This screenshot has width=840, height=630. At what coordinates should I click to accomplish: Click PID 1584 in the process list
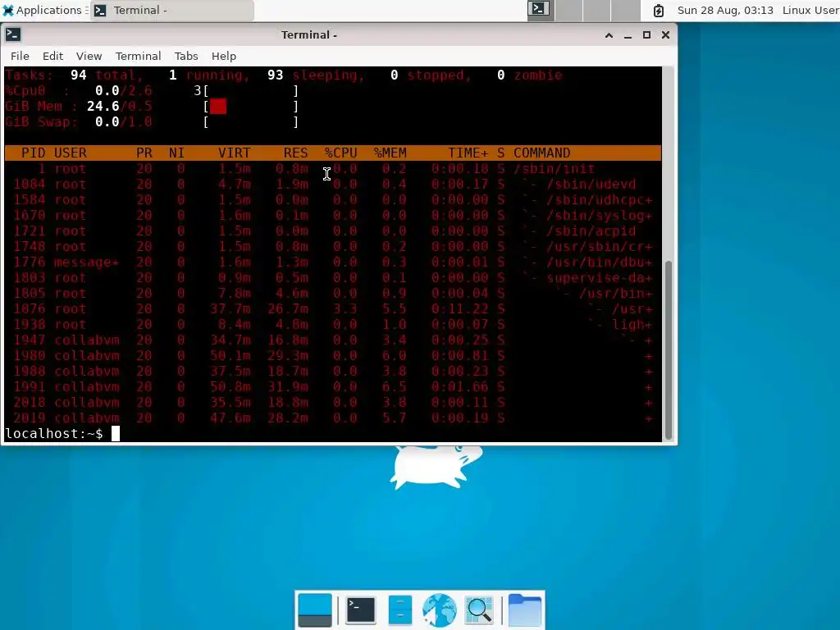coord(30,200)
